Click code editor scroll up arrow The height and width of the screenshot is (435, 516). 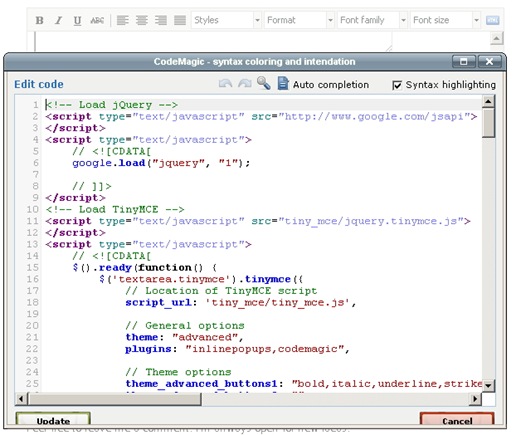pyautogui.click(x=488, y=101)
